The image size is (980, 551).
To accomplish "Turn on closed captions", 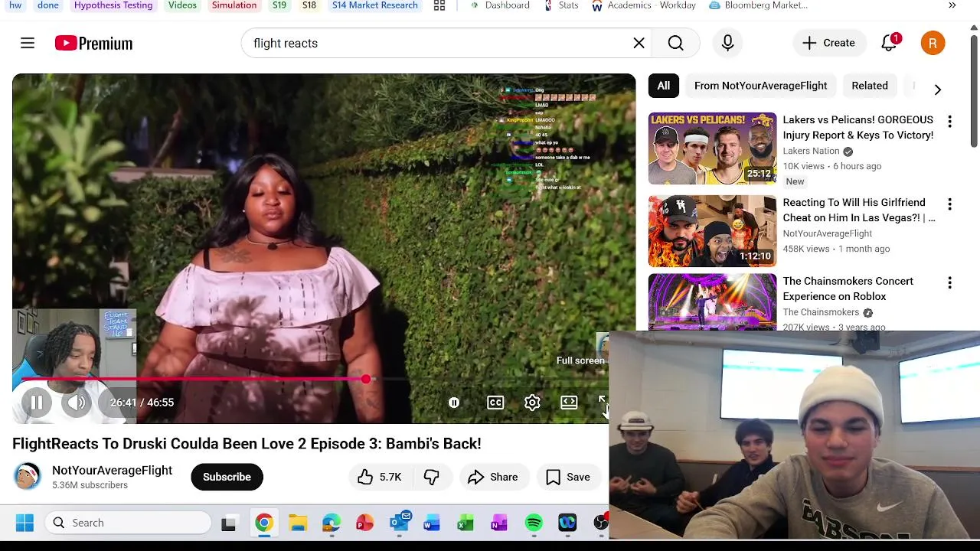I will (x=495, y=403).
